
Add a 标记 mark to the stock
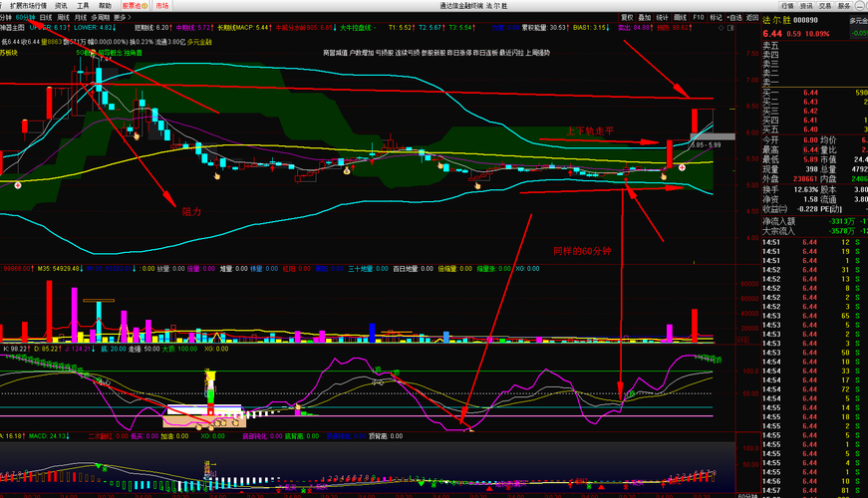click(716, 18)
